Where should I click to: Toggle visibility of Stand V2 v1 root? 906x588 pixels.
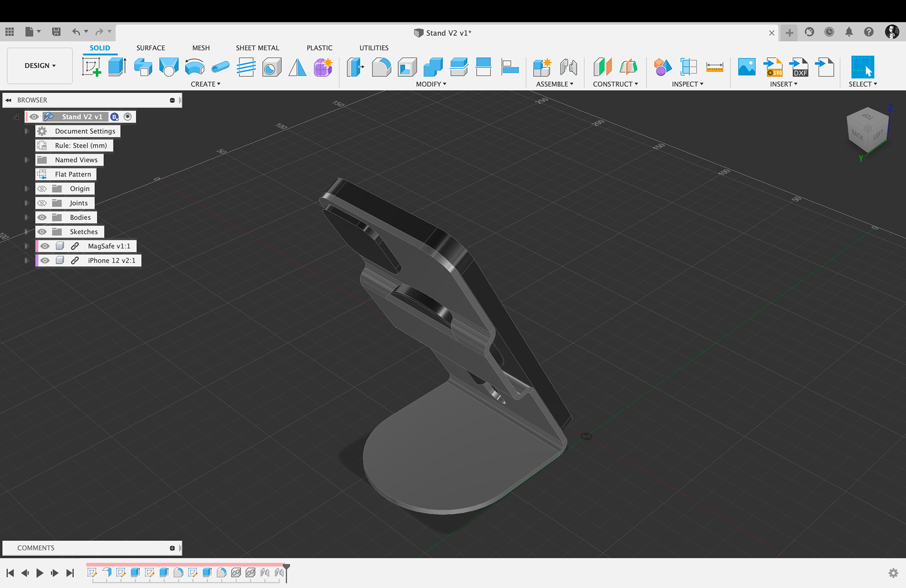34,116
